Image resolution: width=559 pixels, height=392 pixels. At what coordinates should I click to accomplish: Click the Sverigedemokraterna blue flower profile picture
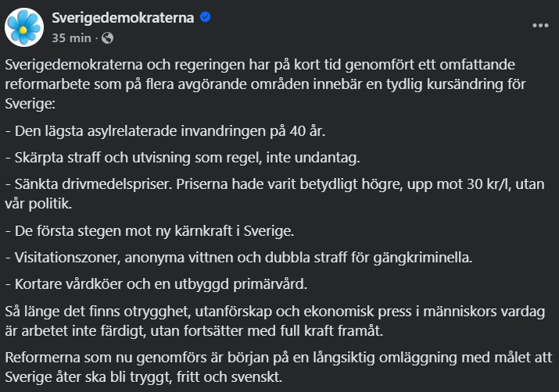(24, 27)
